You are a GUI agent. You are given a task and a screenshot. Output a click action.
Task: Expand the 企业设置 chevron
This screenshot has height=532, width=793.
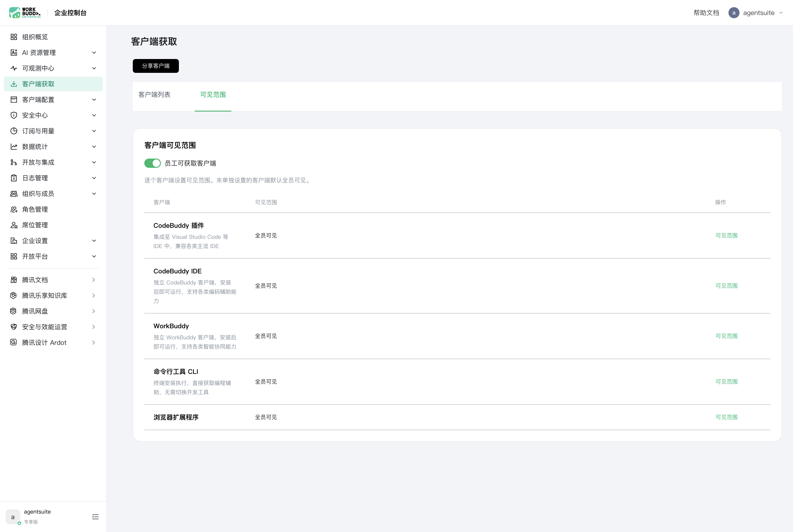point(94,241)
